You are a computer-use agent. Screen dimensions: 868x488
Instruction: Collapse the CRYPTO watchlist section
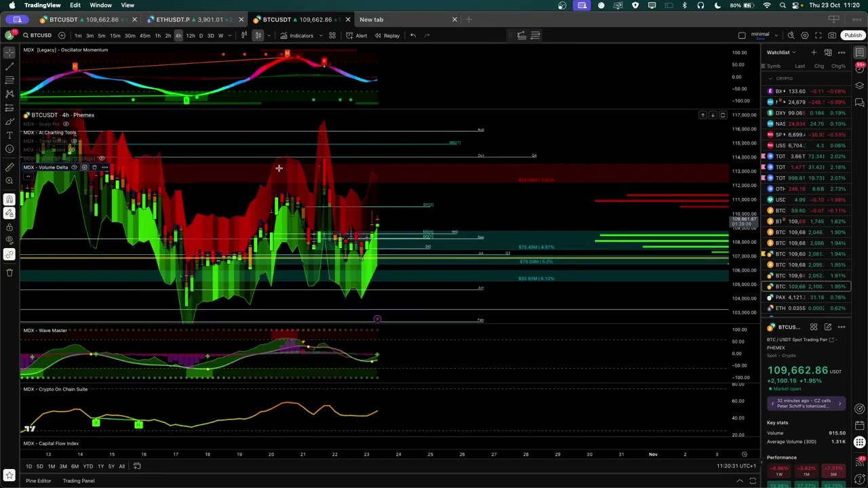coord(770,79)
